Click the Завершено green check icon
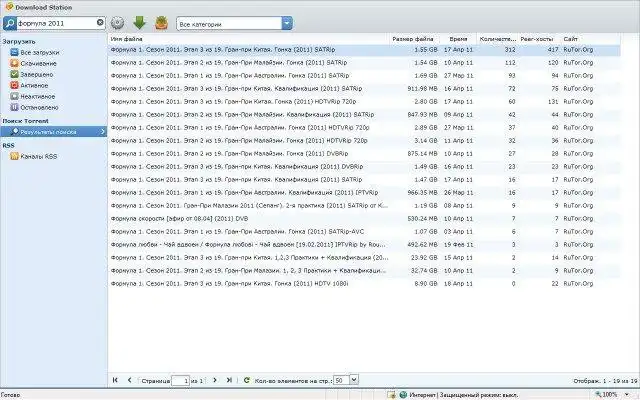The height and width of the screenshot is (400, 640). pyautogui.click(x=14, y=74)
